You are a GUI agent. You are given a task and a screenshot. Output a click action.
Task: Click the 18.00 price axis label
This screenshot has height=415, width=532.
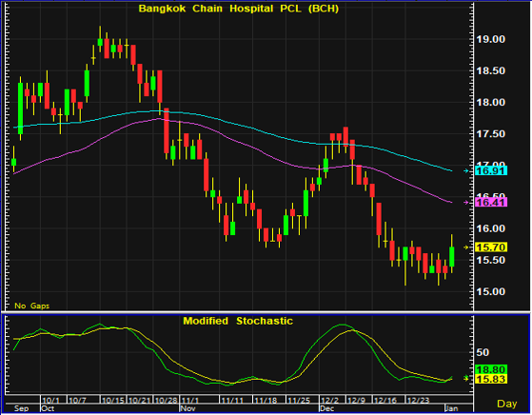pos(491,103)
